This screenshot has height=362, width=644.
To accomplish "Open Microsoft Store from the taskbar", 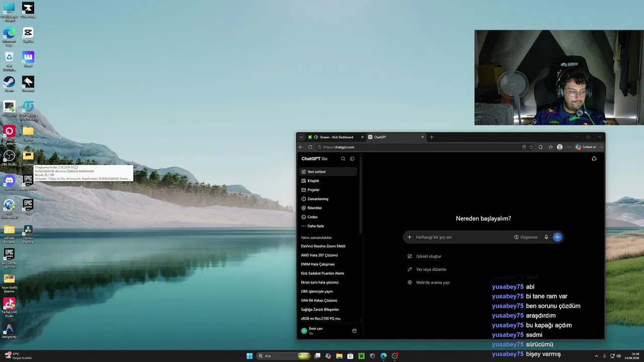I will [x=350, y=356].
